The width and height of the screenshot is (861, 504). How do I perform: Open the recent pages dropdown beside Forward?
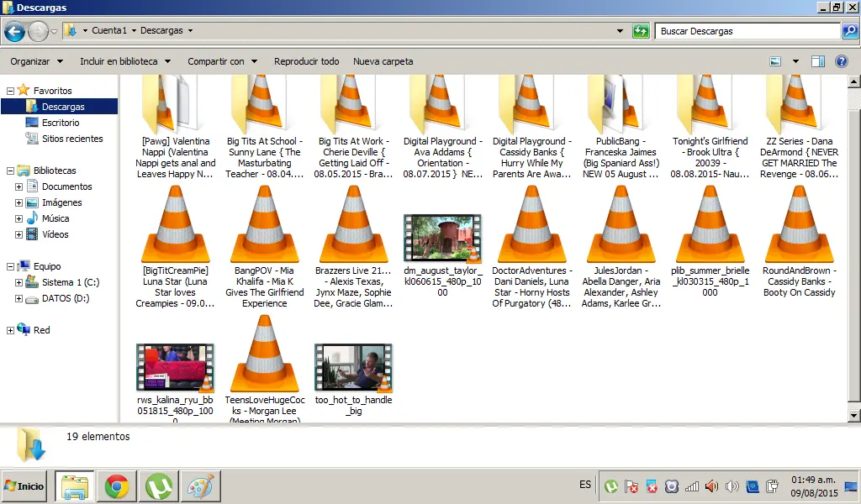[55, 31]
